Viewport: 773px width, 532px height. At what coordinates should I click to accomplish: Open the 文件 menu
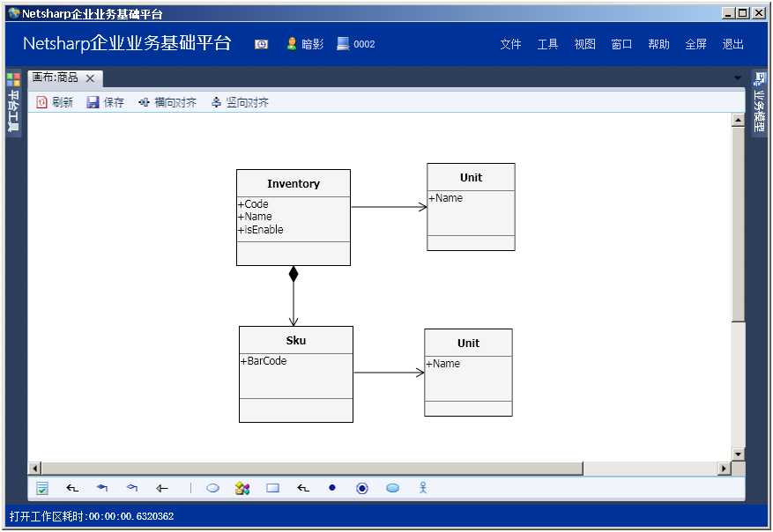tap(510, 44)
